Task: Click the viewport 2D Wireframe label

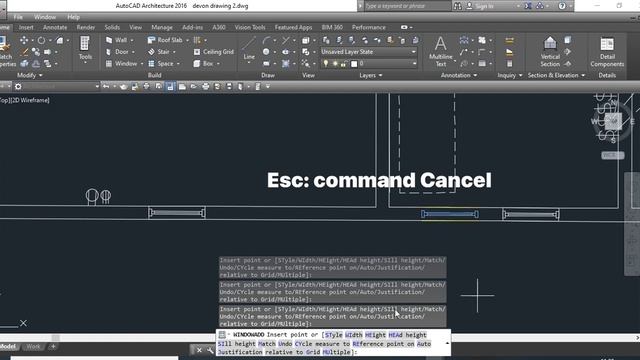Action: [31, 100]
